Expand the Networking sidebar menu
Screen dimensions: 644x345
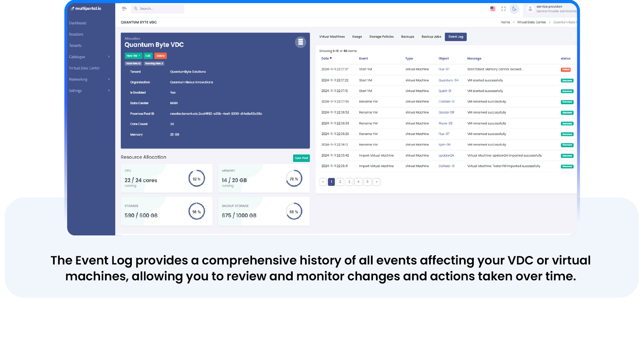[89, 79]
